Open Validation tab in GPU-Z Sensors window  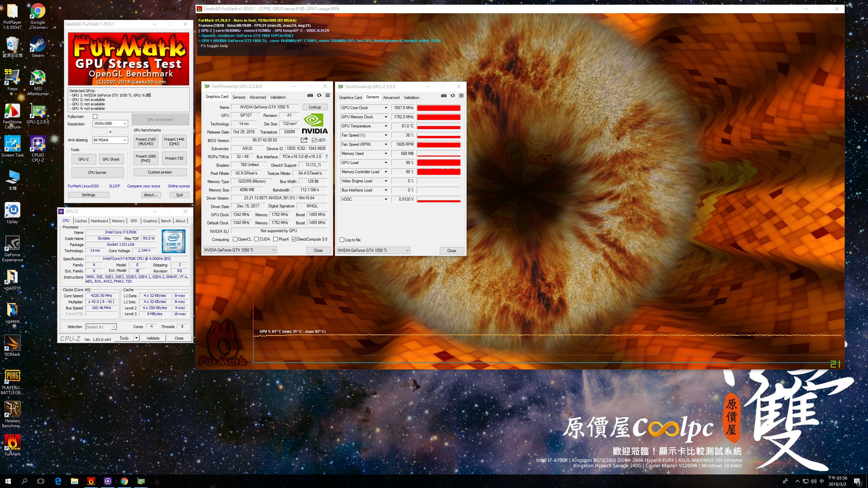point(411,98)
